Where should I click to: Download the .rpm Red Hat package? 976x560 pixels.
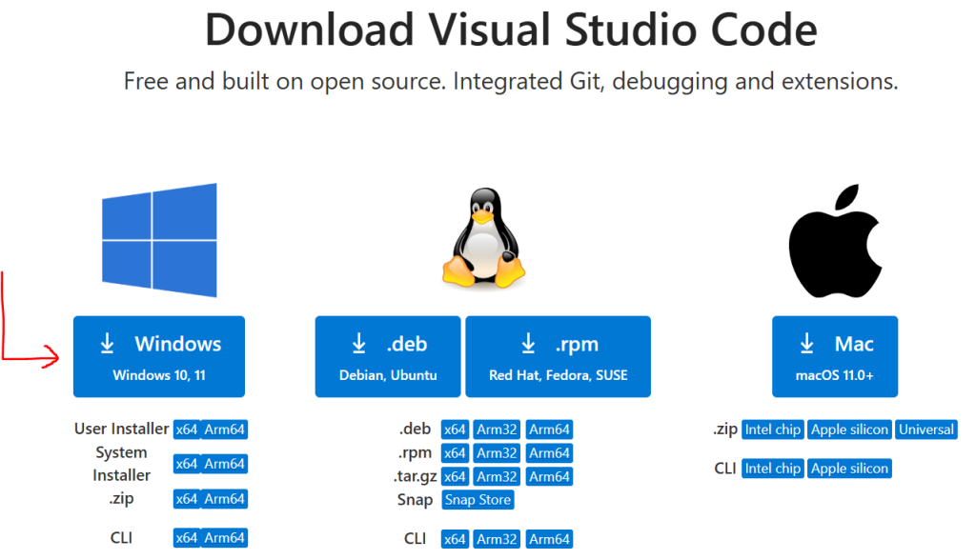(x=559, y=357)
